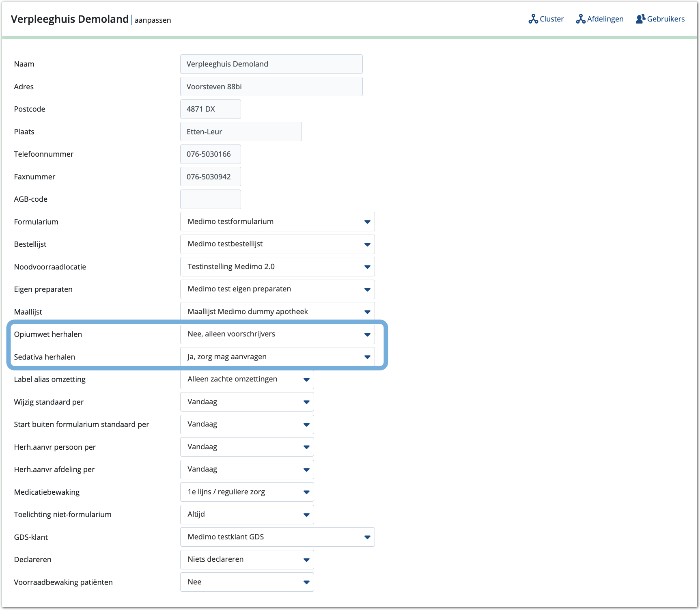Screen dimensions: 700x610
Task: Open the Medicatiebewaking dropdown
Action: (x=247, y=492)
